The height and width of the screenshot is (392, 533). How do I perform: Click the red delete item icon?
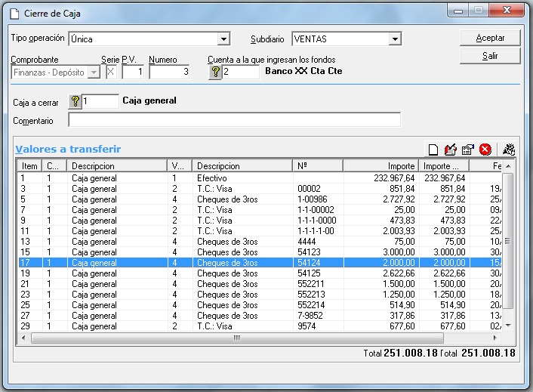click(x=485, y=150)
